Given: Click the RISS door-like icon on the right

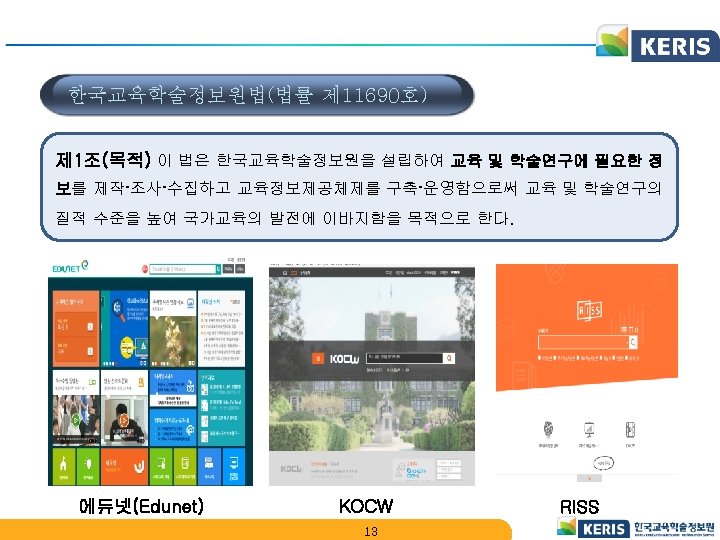Looking at the screenshot, I should tap(630, 430).
